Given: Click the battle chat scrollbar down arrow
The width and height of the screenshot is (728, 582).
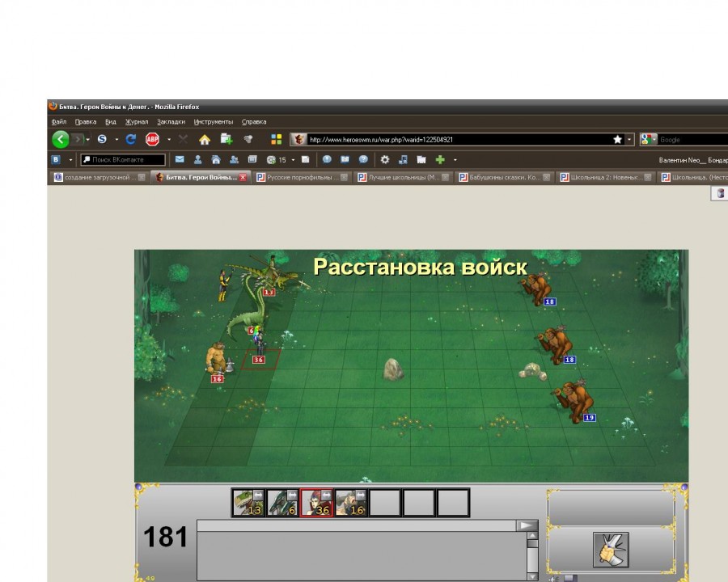Looking at the screenshot, I should pyautogui.click(x=532, y=576).
